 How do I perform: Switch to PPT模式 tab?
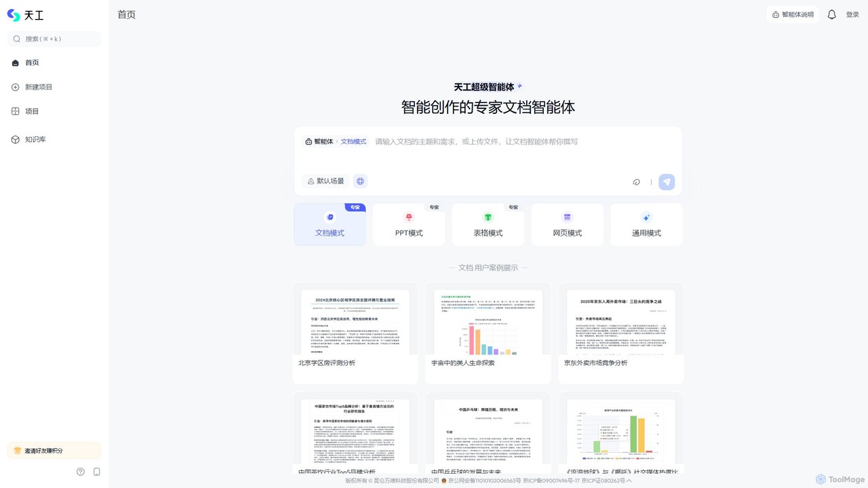tap(409, 224)
